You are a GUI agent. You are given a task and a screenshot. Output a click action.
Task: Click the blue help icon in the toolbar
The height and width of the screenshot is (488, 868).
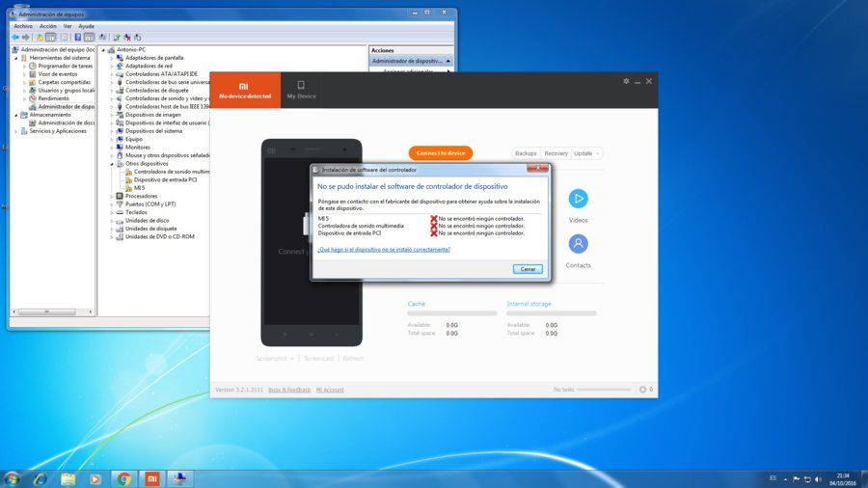click(77, 37)
